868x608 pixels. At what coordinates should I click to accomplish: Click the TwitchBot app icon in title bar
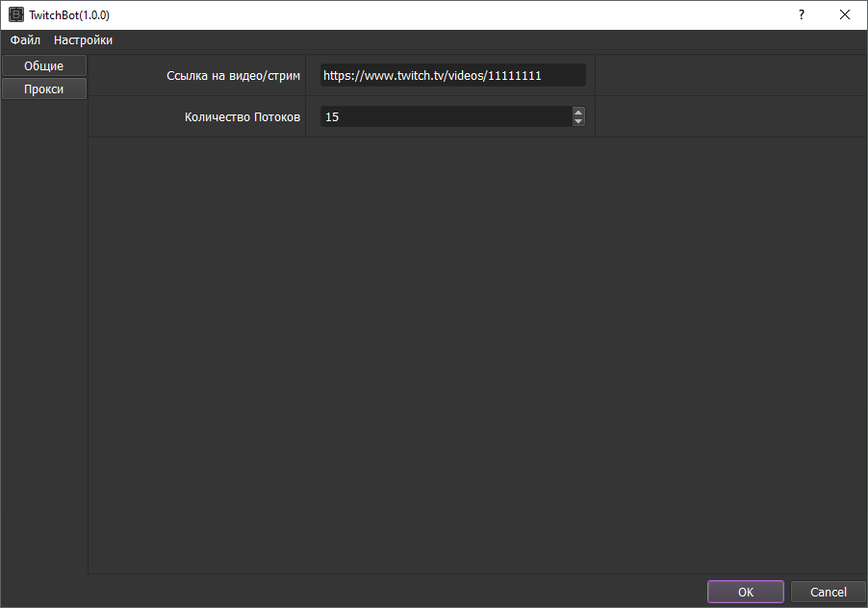(x=16, y=15)
